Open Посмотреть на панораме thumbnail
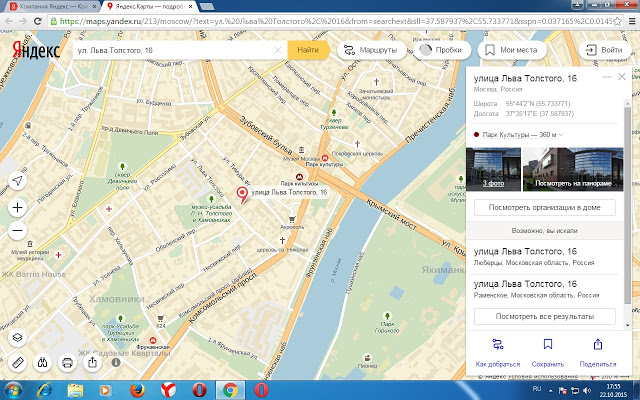Viewport: 640px width, 400px height. [573, 169]
